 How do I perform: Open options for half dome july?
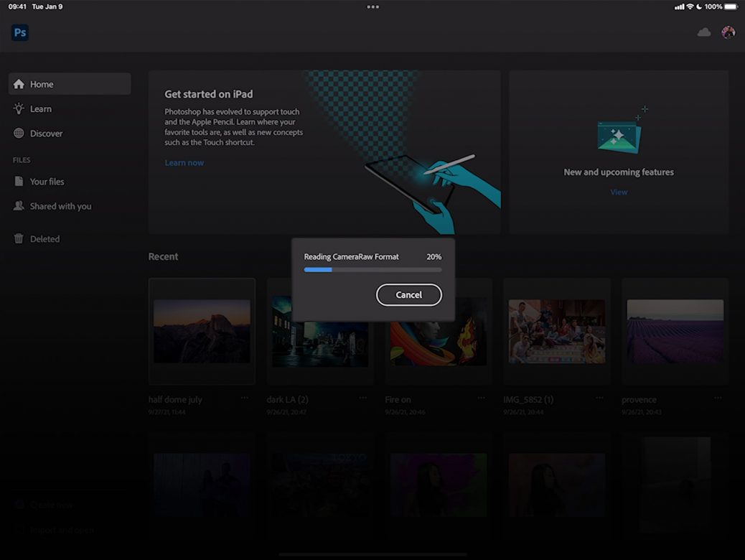click(x=245, y=398)
